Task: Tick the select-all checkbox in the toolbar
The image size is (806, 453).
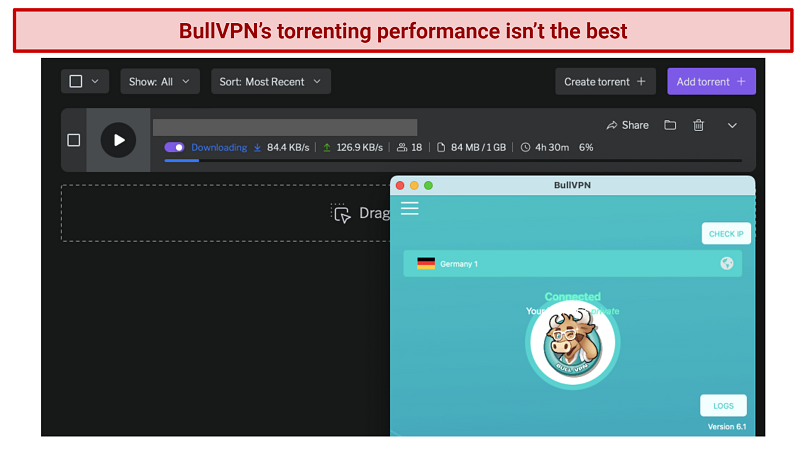Action: (76, 81)
